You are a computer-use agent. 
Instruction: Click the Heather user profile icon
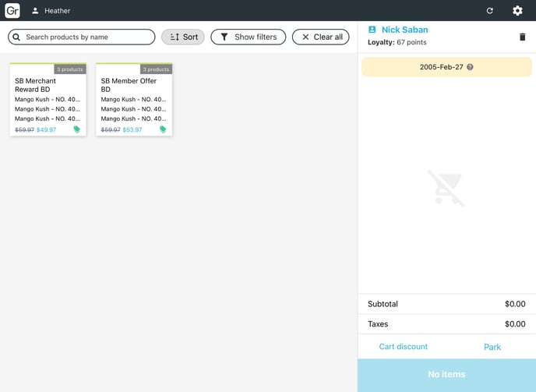35,11
